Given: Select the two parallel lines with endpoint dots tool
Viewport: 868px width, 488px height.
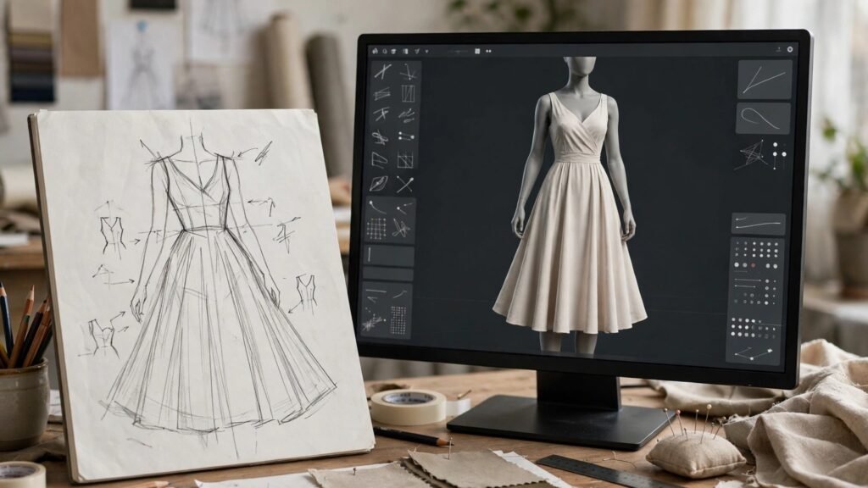Looking at the screenshot, I should pyautogui.click(x=406, y=136).
